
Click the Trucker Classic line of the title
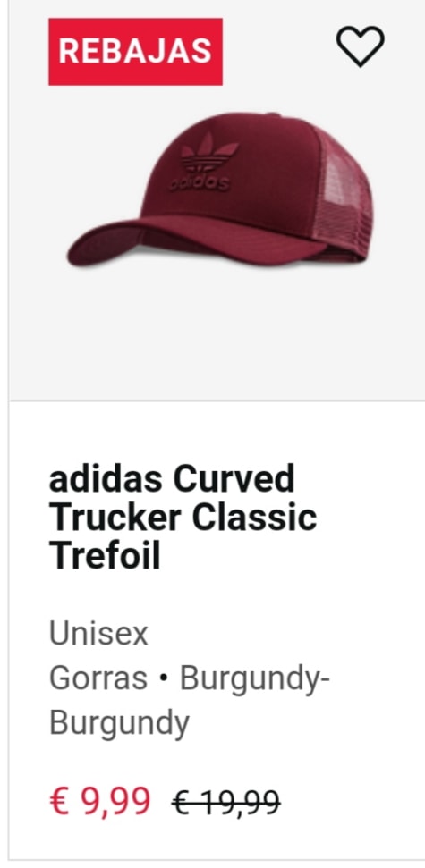pos(183,518)
